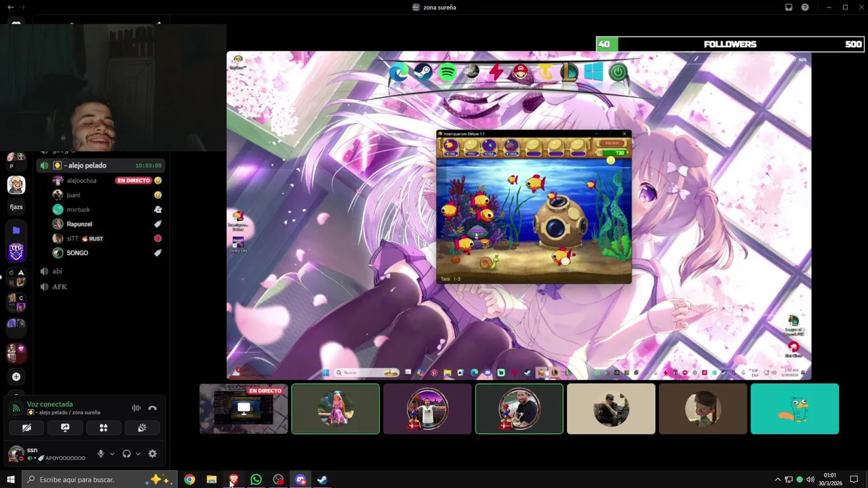Click Mario icon in streamed dock
Image resolution: width=868 pixels, height=488 pixels.
(x=521, y=72)
